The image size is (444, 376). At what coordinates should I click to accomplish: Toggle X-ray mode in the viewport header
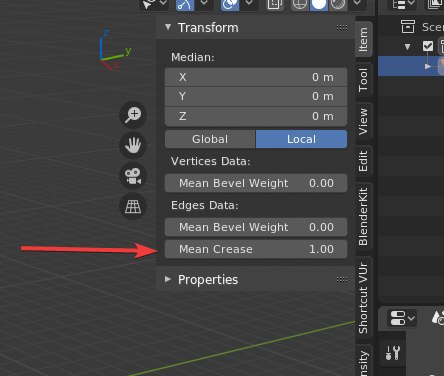[x=275, y=5]
